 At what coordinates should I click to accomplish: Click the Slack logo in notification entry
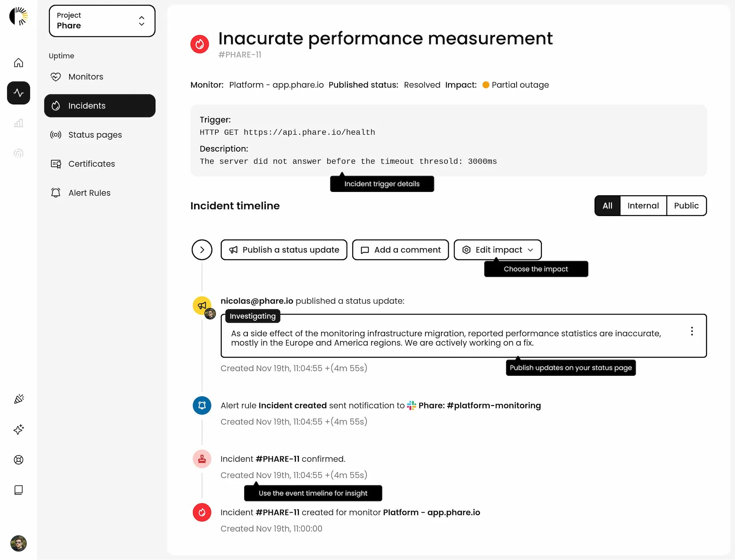point(412,405)
